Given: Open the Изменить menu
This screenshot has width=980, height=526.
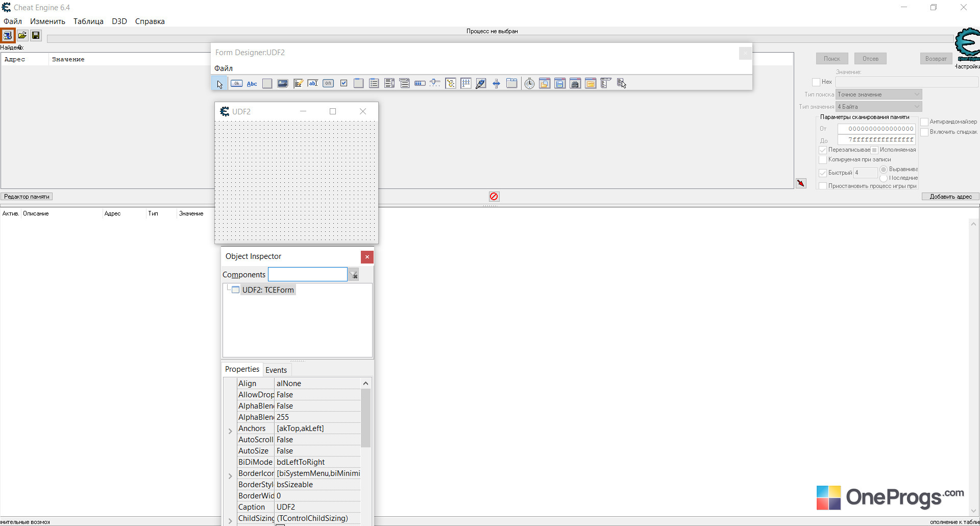Looking at the screenshot, I should pyautogui.click(x=47, y=21).
